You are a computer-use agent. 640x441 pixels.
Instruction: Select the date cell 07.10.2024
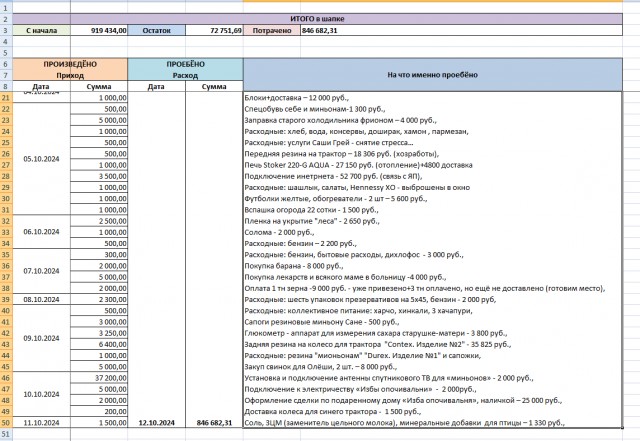41,271
